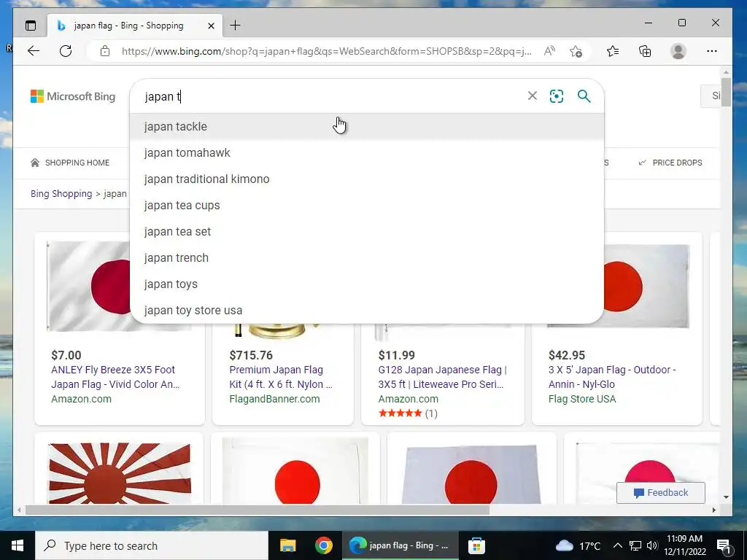
Task: Open the Collections icon
Action: coord(645,51)
